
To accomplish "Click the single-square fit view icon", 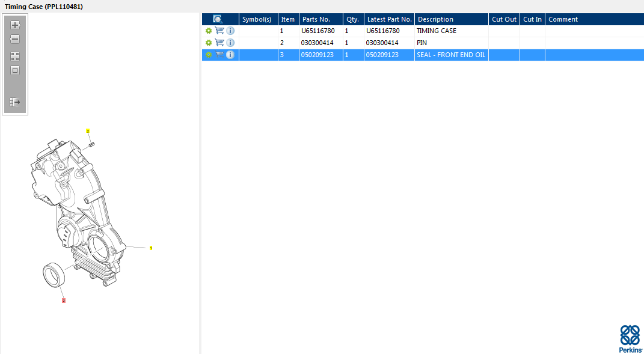I will tap(15, 70).
